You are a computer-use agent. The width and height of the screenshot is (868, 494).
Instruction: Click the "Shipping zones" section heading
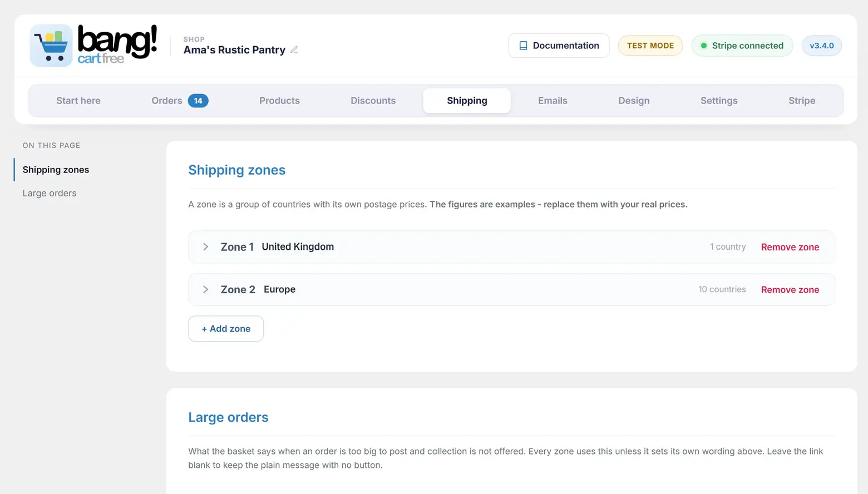click(237, 170)
